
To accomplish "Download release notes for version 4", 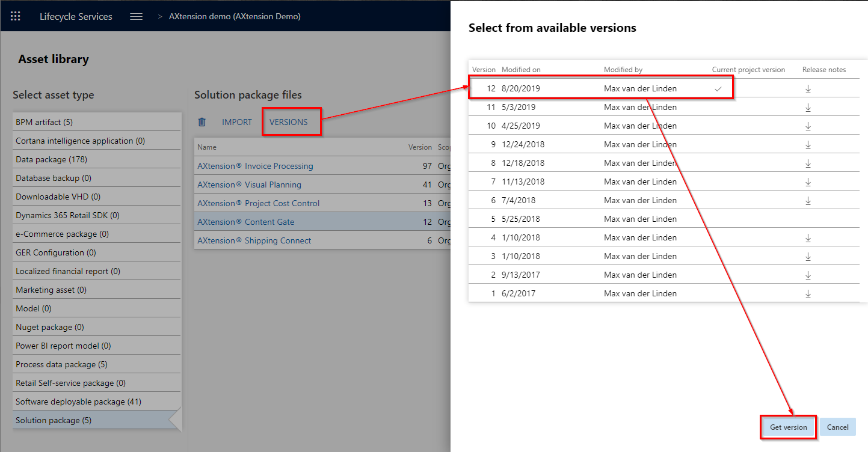I will pos(808,238).
